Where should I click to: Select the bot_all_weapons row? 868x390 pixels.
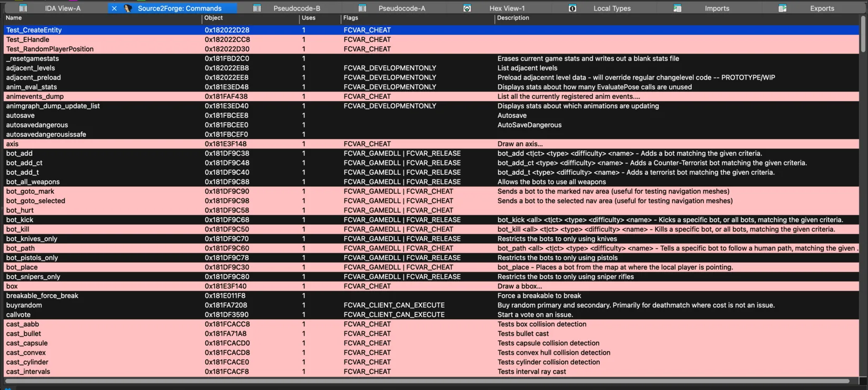tap(431, 182)
